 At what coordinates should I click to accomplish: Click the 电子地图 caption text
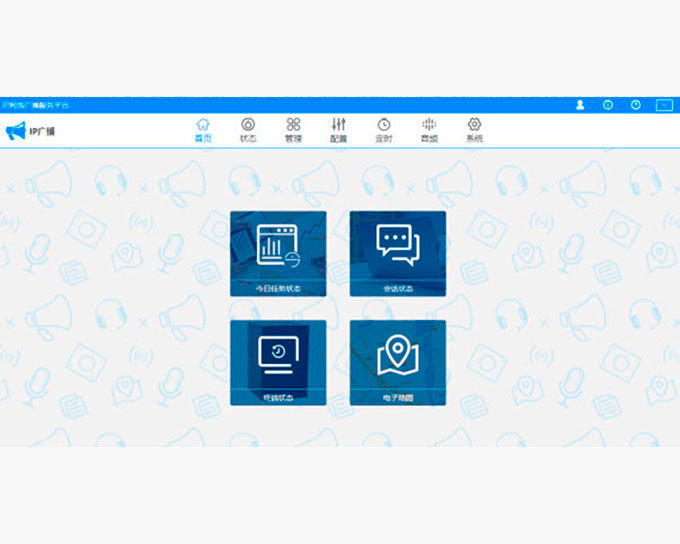click(x=397, y=397)
